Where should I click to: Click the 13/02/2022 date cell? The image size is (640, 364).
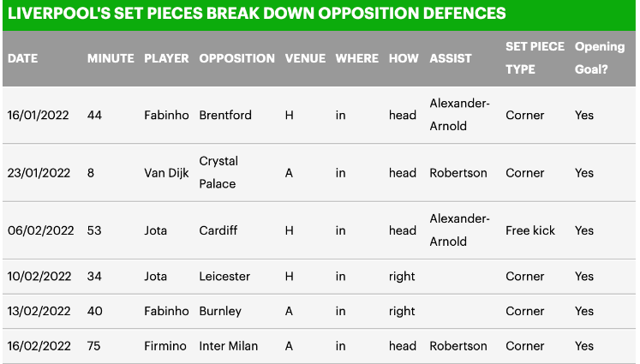pos(39,311)
